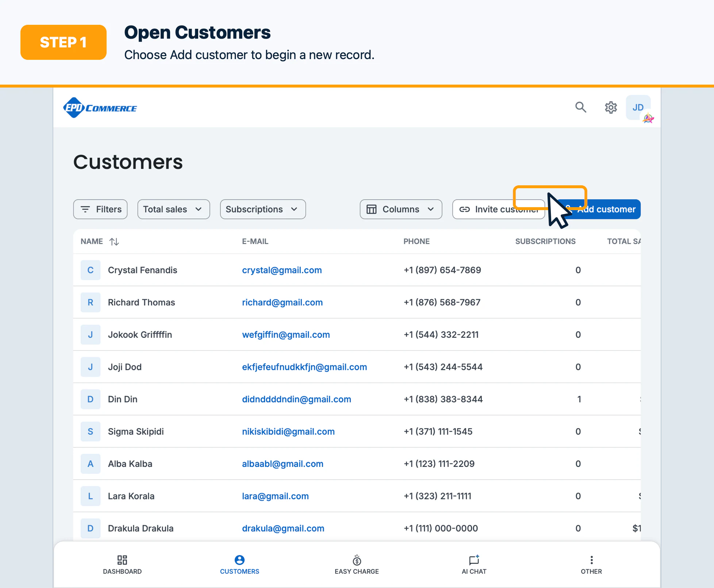Screen dimensions: 714x588
Task: Open email link crystal@gmail.com
Action: coord(282,270)
